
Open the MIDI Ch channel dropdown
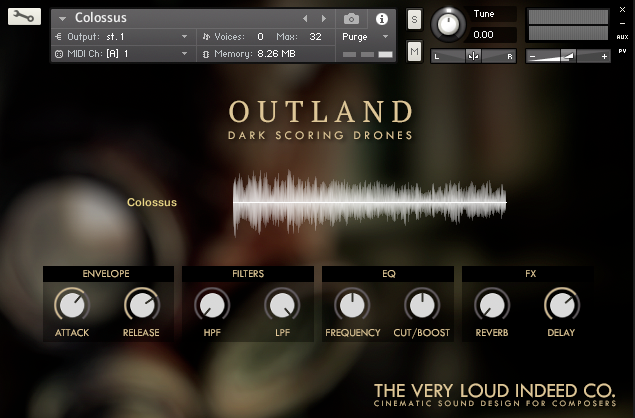[121, 52]
